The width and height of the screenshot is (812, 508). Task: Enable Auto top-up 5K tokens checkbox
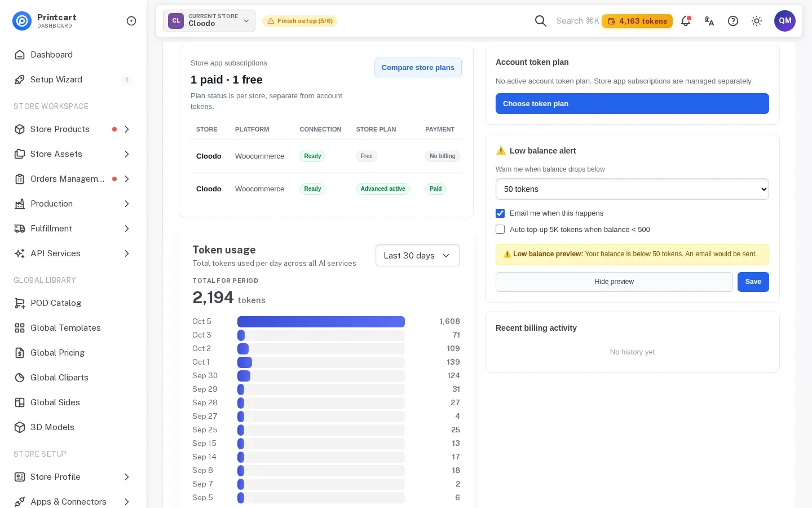click(x=500, y=229)
